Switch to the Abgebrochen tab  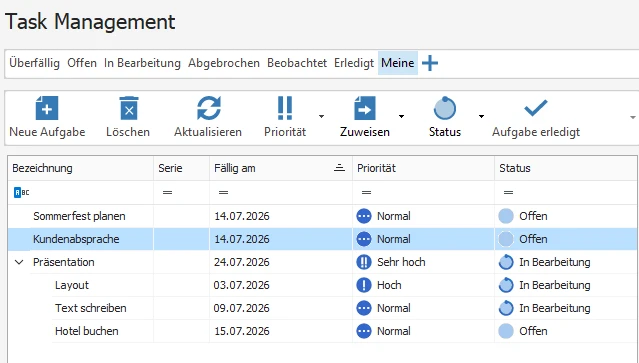point(224,63)
